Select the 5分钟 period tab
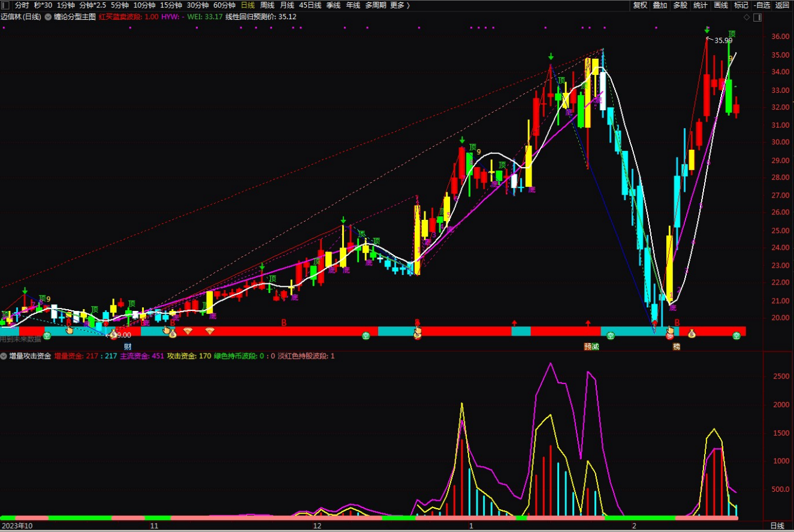Viewport: 794px width, 532px height. [x=120, y=5]
